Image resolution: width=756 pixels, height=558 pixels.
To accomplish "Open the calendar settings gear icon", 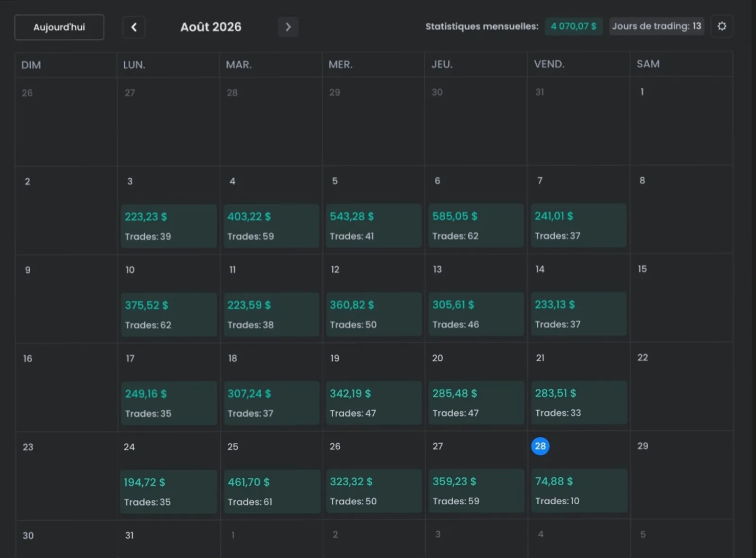I will coord(722,26).
